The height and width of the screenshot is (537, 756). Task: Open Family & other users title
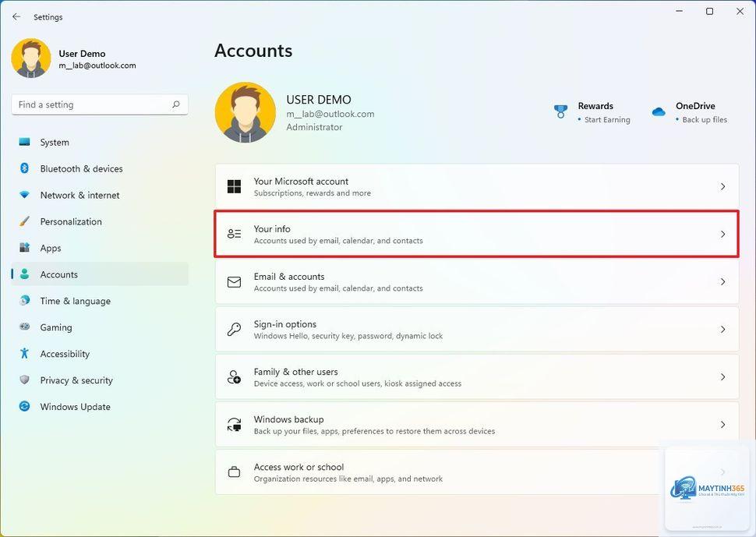coord(295,372)
